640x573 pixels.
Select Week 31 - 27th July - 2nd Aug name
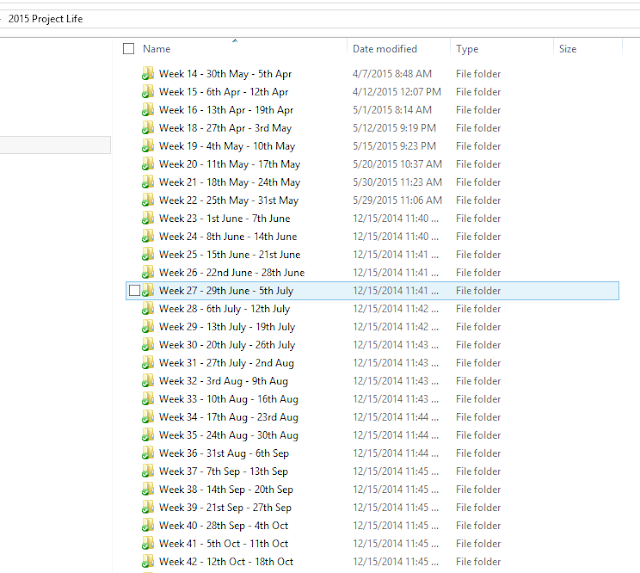pyautogui.click(x=226, y=363)
